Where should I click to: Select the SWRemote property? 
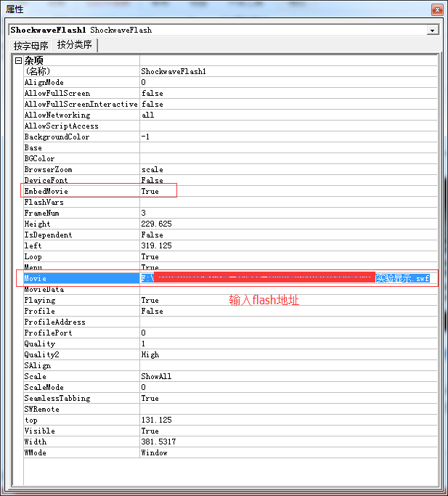(81, 410)
